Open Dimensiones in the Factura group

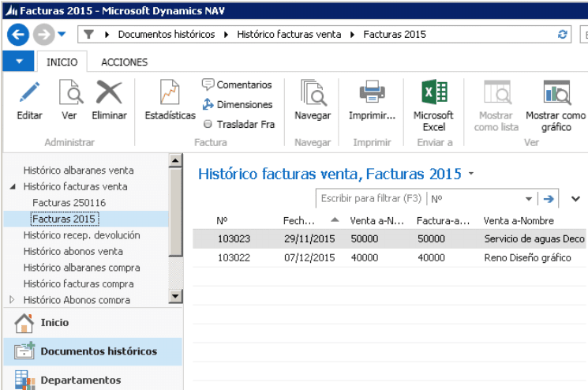point(238,104)
